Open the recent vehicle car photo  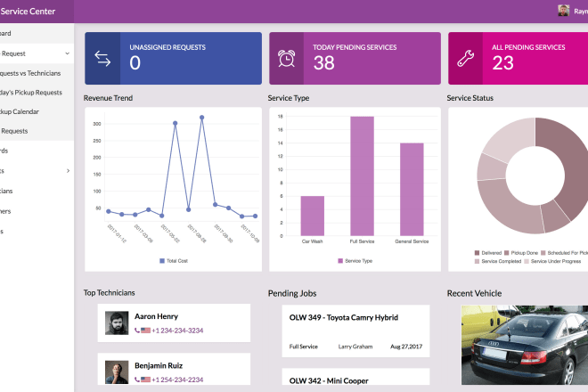click(524, 346)
